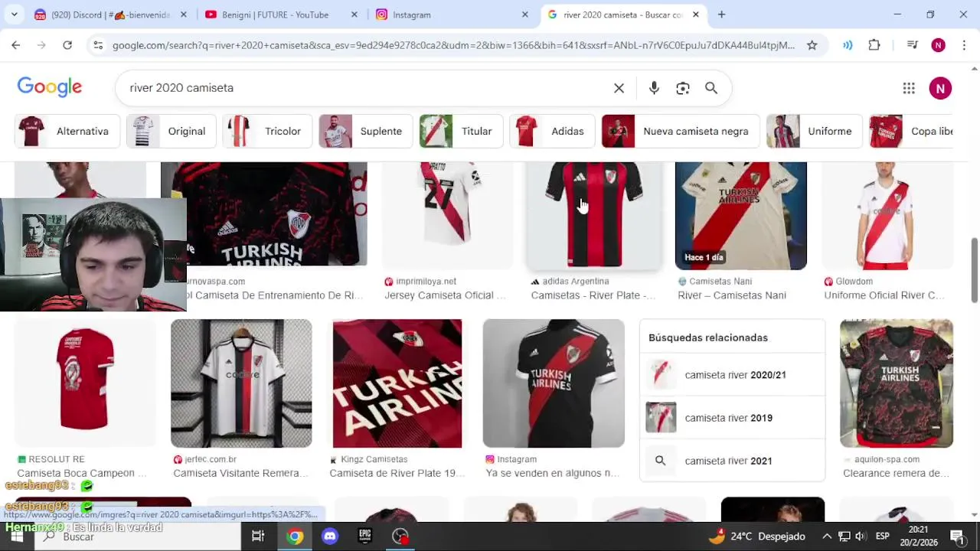Viewport: 980px width, 551px height.
Task: View site information icon in address bar
Action: pyautogui.click(x=97, y=45)
